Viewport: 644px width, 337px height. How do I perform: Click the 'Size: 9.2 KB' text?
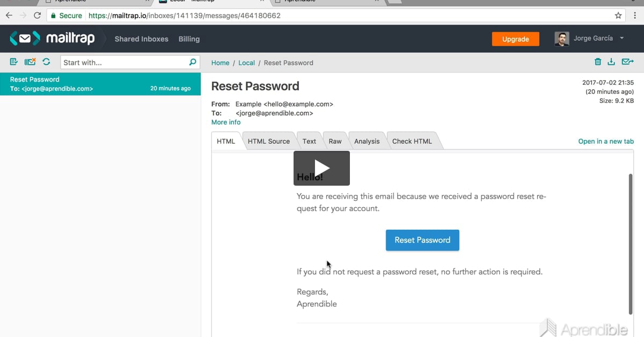click(617, 101)
